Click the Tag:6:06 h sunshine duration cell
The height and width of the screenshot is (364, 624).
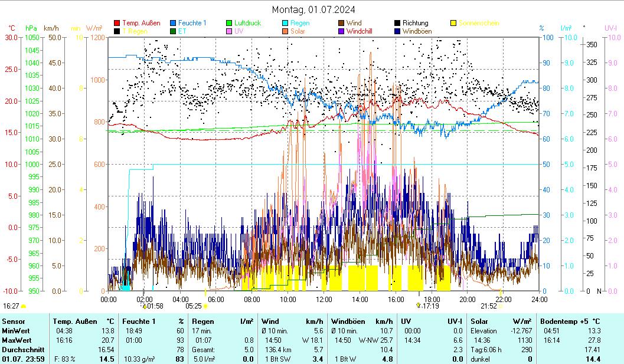click(x=486, y=350)
